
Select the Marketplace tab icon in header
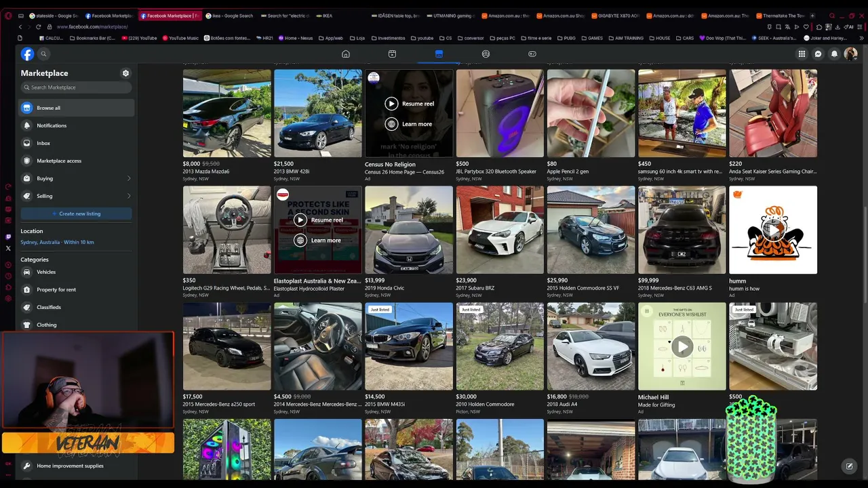click(x=439, y=54)
